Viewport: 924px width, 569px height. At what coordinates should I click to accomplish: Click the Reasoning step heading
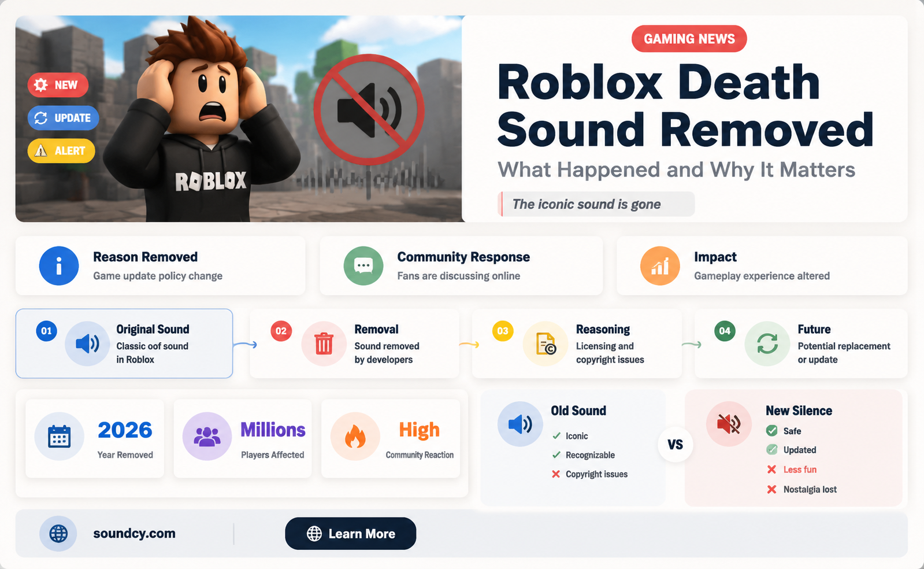(x=603, y=329)
